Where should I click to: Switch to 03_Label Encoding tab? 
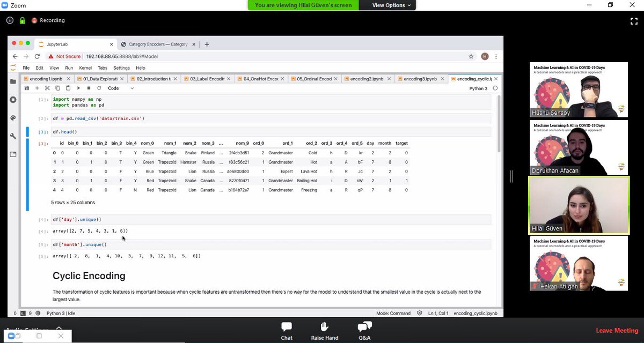208,79
